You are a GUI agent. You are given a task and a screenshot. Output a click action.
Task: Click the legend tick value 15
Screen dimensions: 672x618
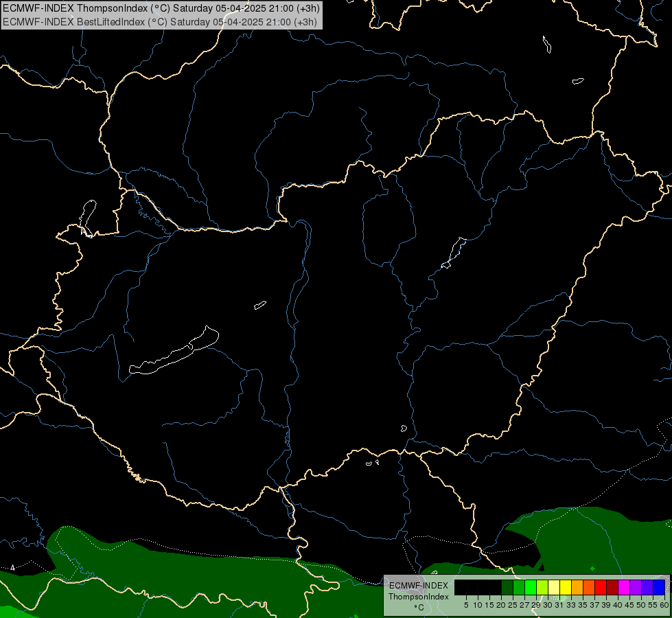click(489, 605)
